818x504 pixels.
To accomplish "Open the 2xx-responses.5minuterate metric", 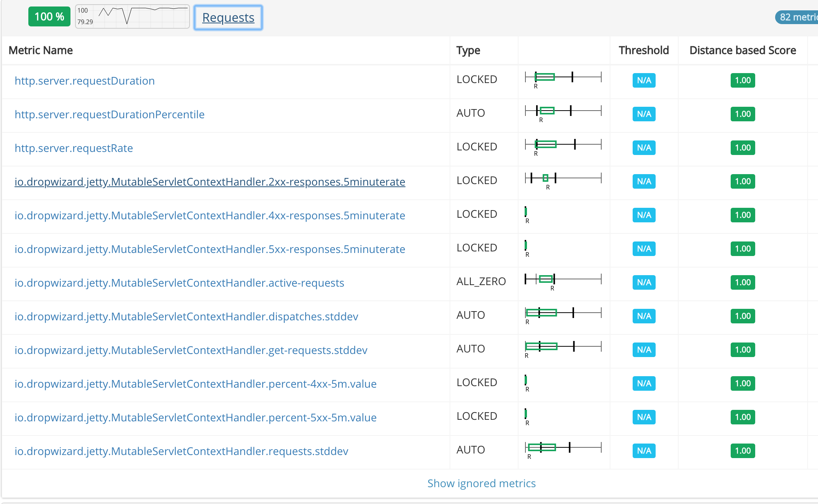I will coord(210,182).
